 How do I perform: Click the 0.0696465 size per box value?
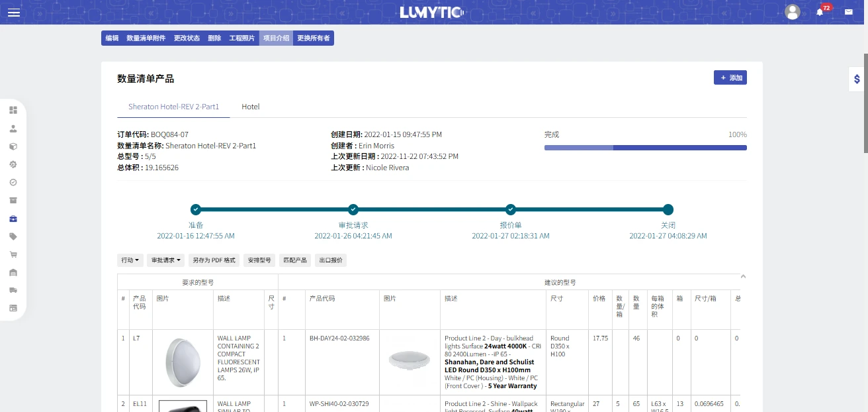click(709, 403)
